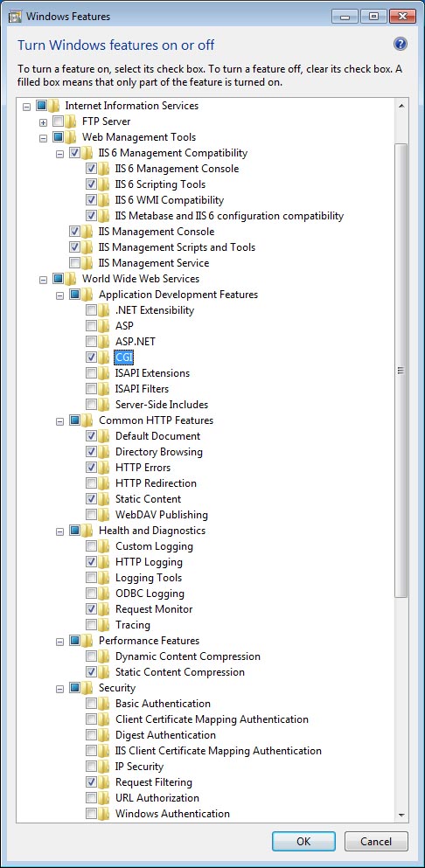Check the HTTP Redirection checkbox
This screenshot has width=425, height=868.
pyautogui.click(x=92, y=483)
